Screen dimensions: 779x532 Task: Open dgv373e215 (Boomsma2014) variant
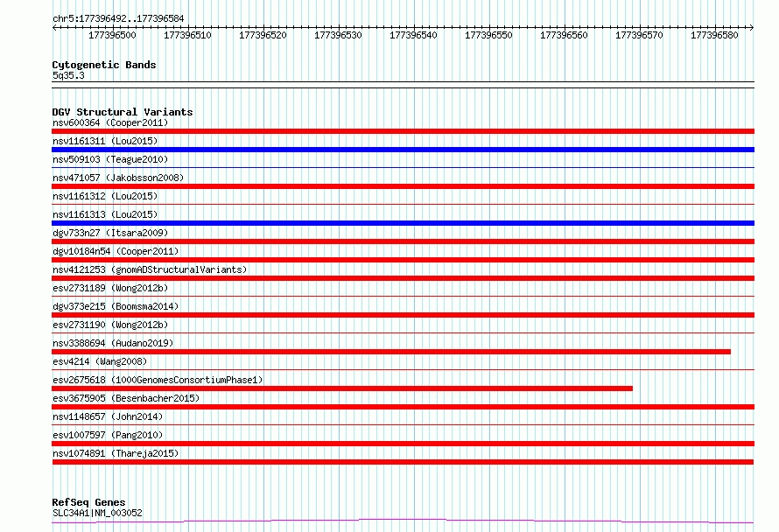tap(116, 306)
